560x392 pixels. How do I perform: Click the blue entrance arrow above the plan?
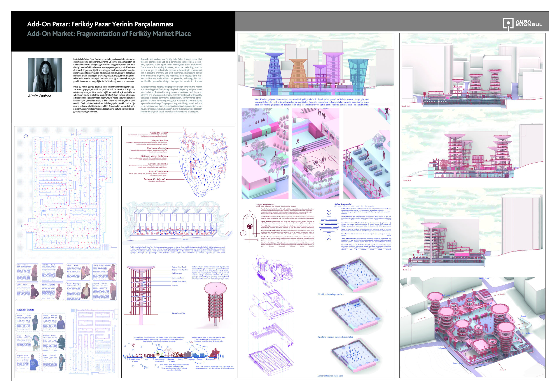click(x=77, y=133)
